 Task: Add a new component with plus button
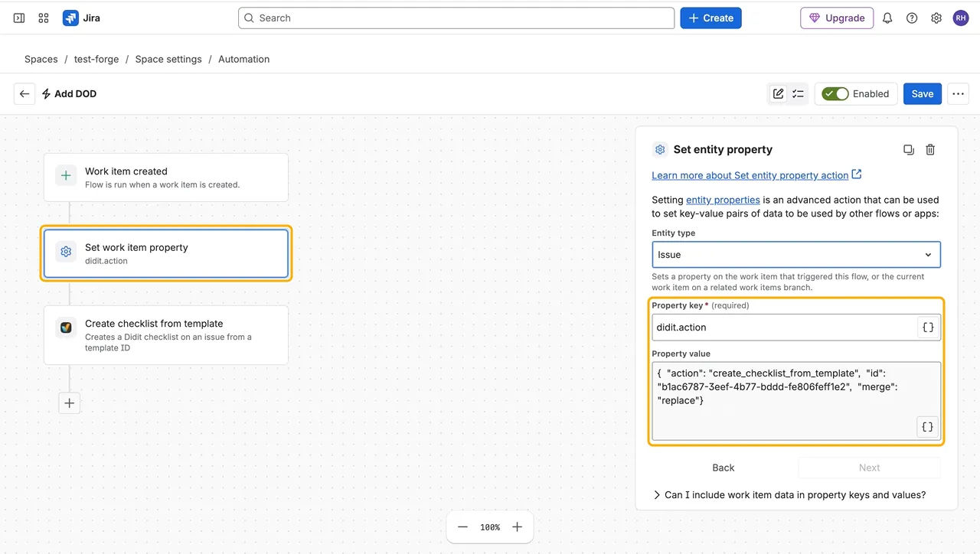coord(70,402)
